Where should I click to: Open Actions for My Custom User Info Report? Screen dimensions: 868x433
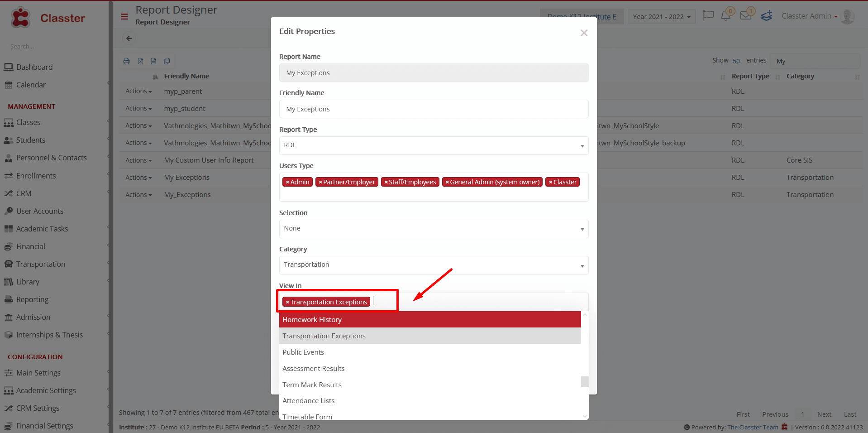coord(138,160)
